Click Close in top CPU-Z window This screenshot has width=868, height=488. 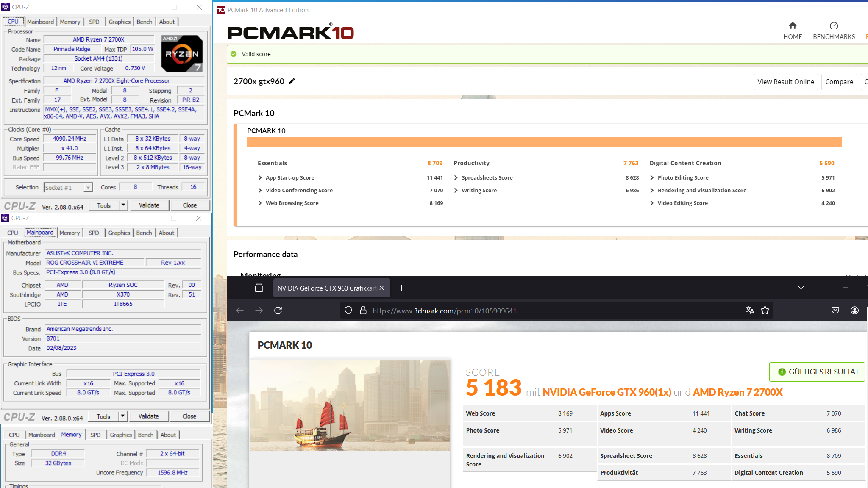[190, 205]
